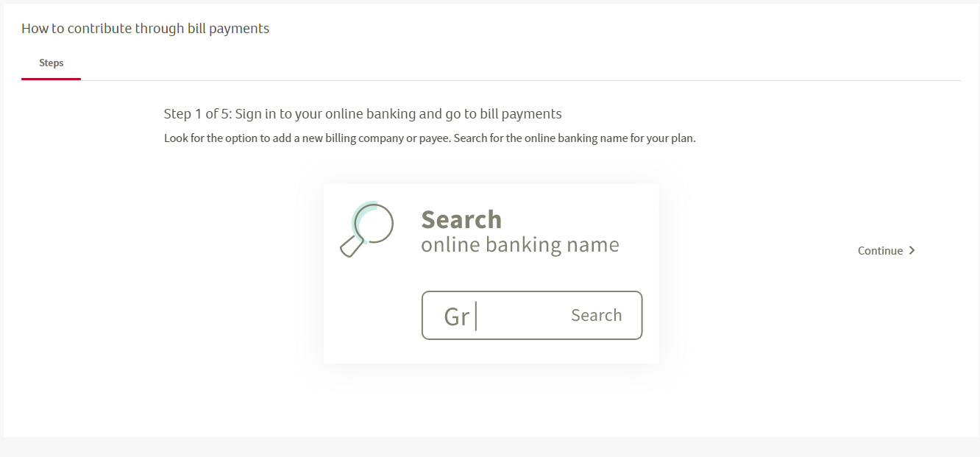Click the magnifying glass search icon
Screen dimensions: 980x457
click(x=366, y=229)
